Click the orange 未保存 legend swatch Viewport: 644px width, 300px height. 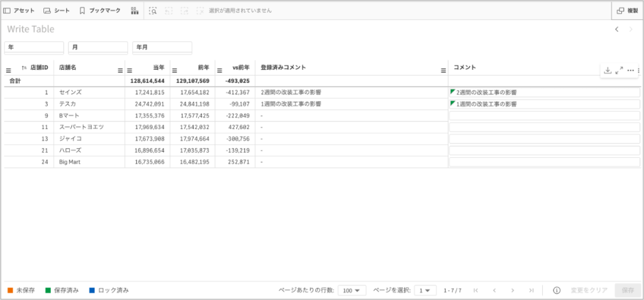[10, 290]
